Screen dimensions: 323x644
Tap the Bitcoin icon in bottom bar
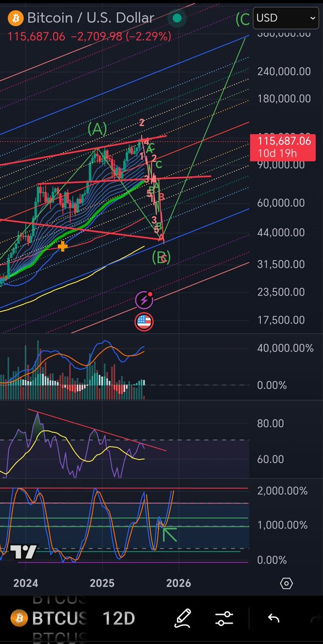19,618
